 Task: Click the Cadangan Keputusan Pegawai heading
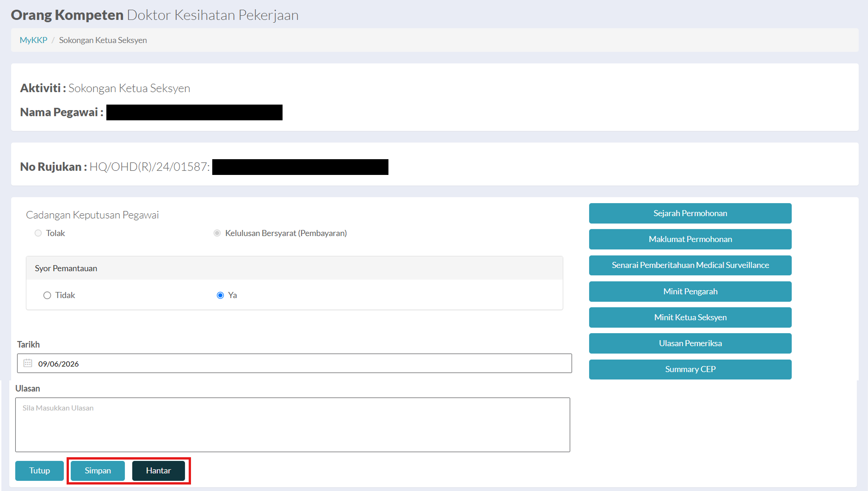(92, 215)
